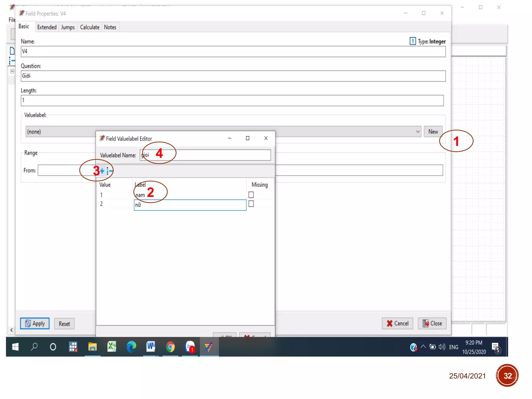Open Word from the taskbar
The width and height of the screenshot is (532, 399).
pyautogui.click(x=151, y=347)
